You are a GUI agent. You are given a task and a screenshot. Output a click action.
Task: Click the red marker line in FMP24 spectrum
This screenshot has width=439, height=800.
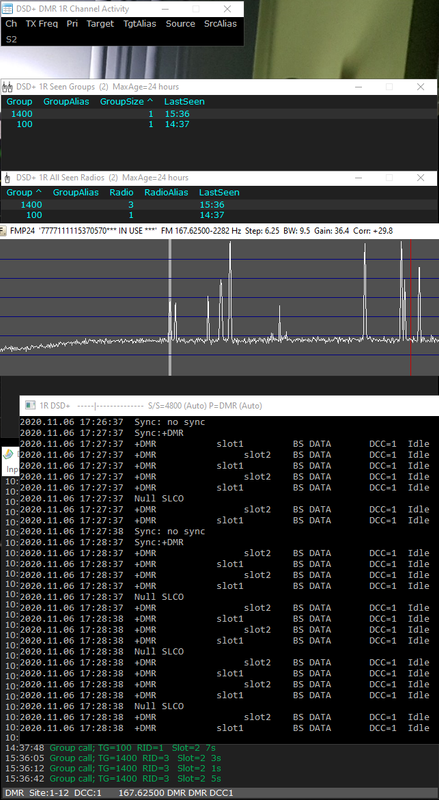click(x=410, y=307)
